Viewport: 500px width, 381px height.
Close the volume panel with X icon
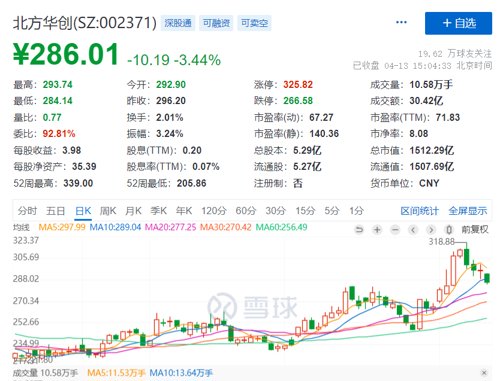point(484,372)
